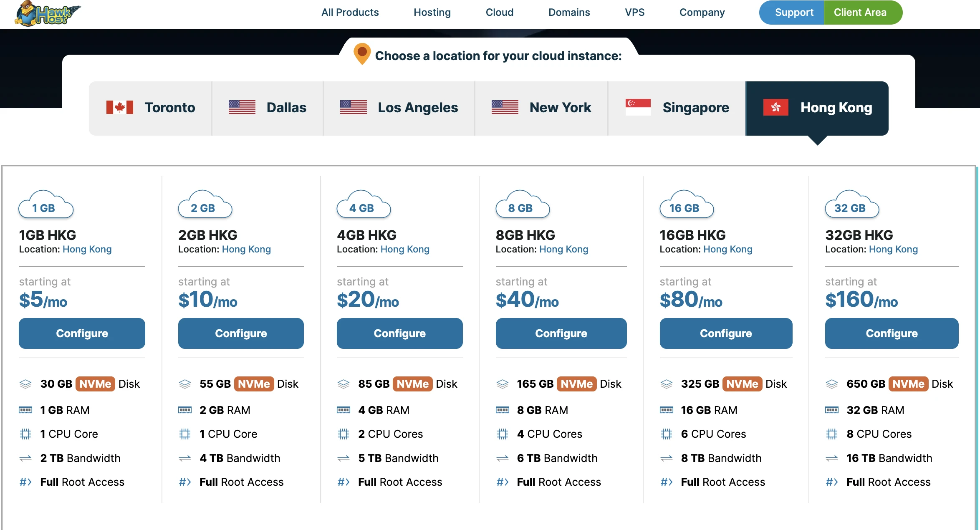Click the '5 TB Bandwidth' text
This screenshot has height=530, width=980.
click(398, 458)
